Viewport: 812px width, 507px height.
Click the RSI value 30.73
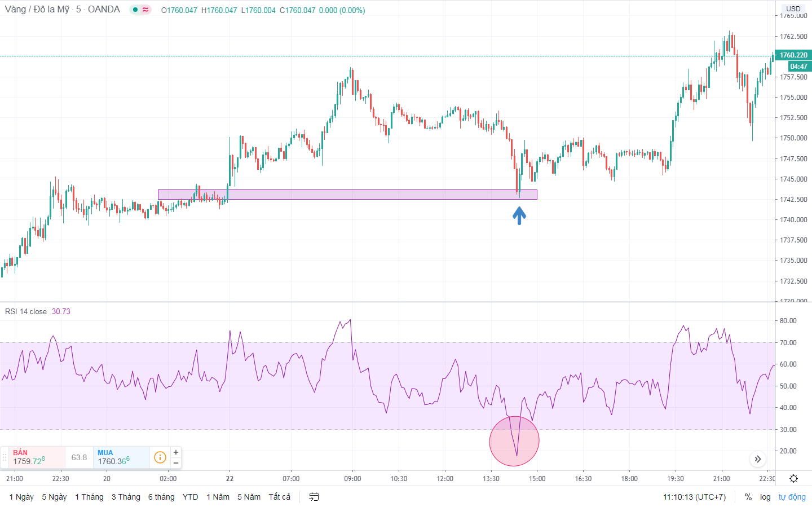(61, 311)
